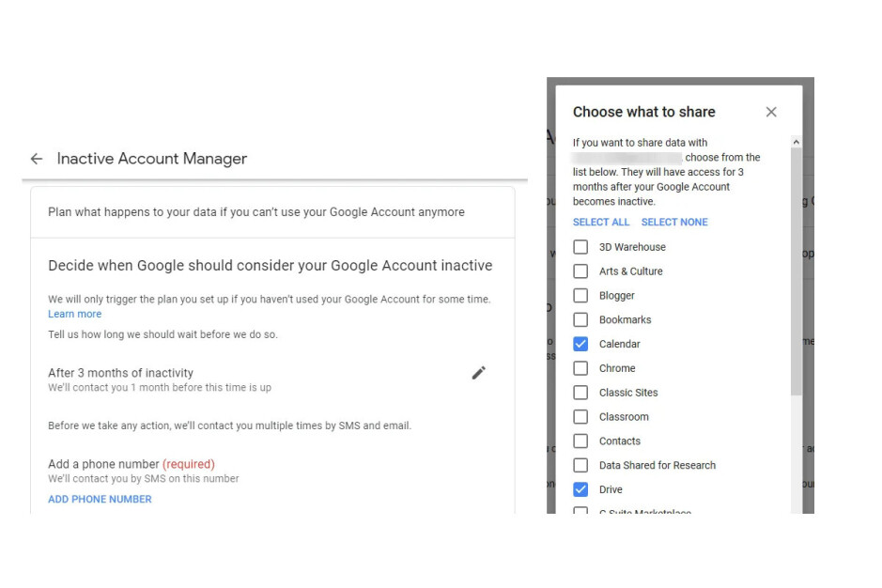Viewport: 882px width, 588px height.
Task: Click SELECT NONE to clear all selections
Action: (673, 222)
